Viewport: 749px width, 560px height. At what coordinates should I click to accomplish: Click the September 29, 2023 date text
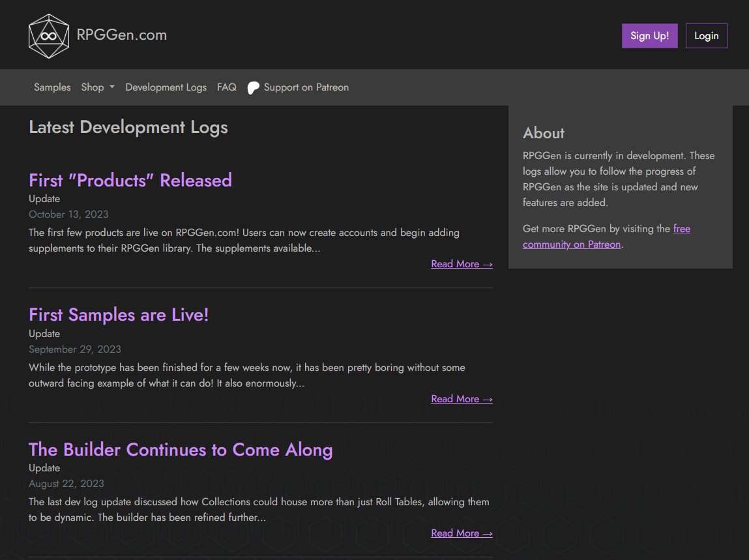click(75, 349)
